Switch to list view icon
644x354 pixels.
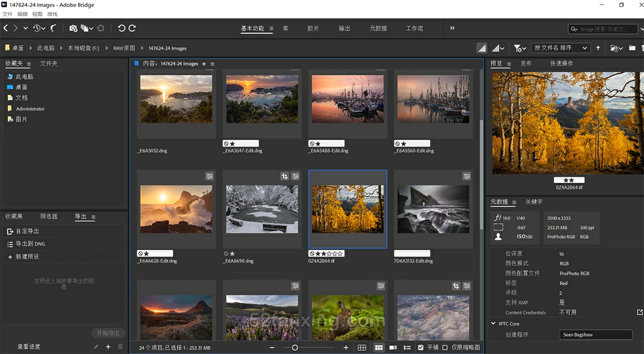(407, 348)
